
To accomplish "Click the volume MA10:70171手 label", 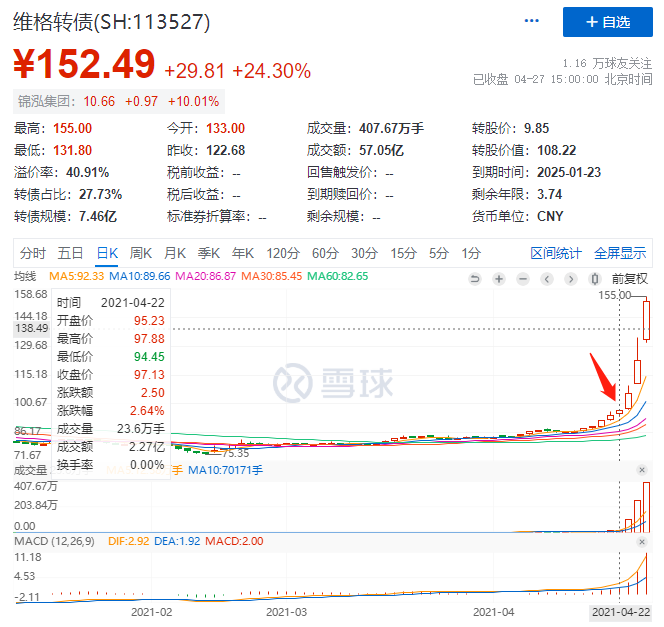I will point(225,470).
